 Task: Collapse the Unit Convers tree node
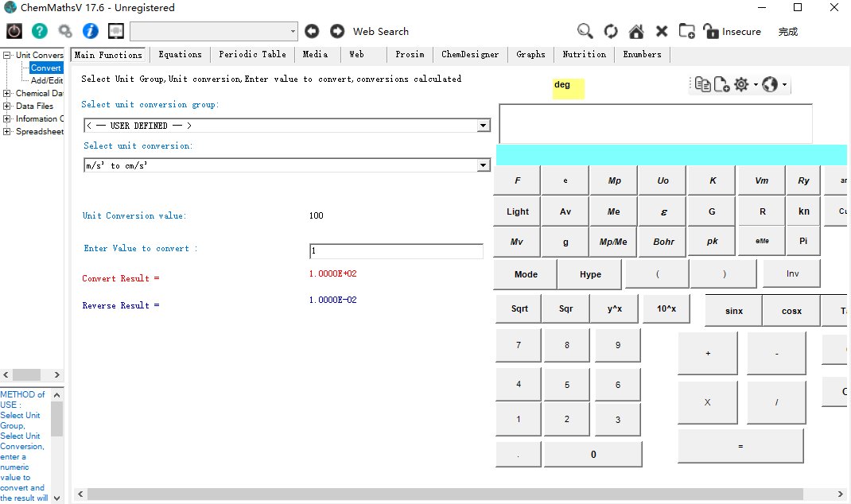click(6, 55)
